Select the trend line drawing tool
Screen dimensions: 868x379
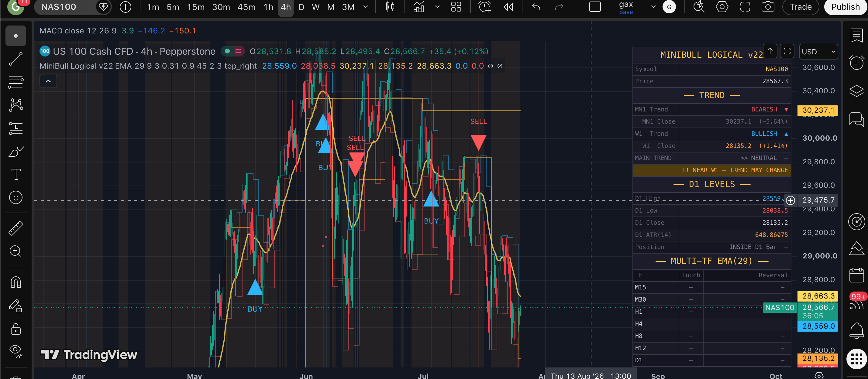point(15,59)
